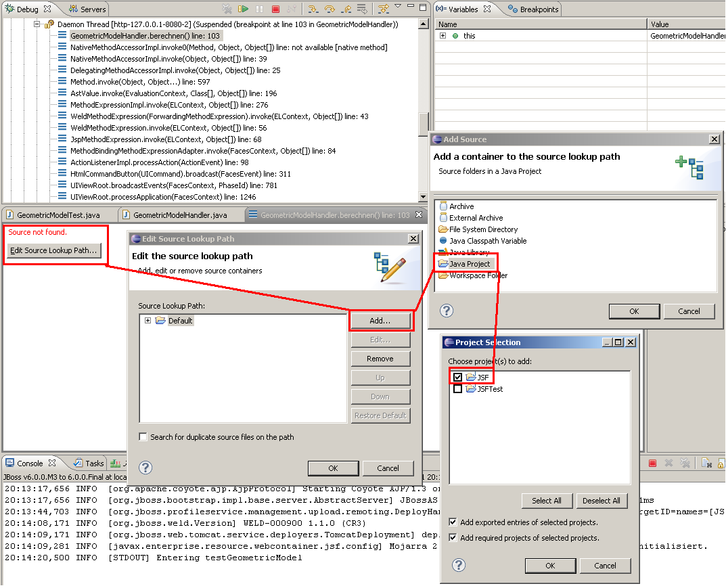
Task: Click the Resume debug icon
Action: click(x=243, y=9)
